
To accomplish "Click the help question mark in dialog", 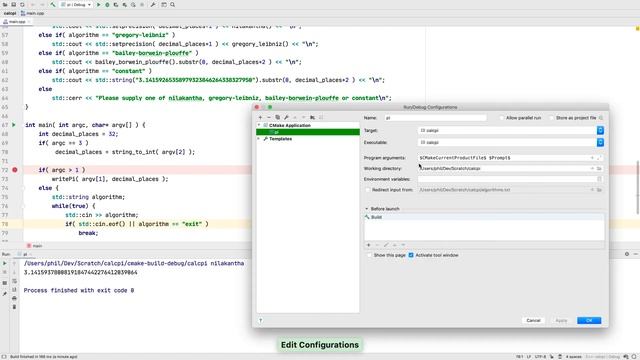I will coord(261,320).
